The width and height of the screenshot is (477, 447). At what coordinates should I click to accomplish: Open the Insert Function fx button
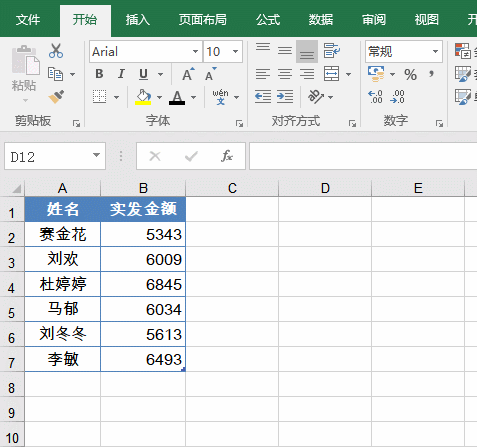click(x=227, y=156)
